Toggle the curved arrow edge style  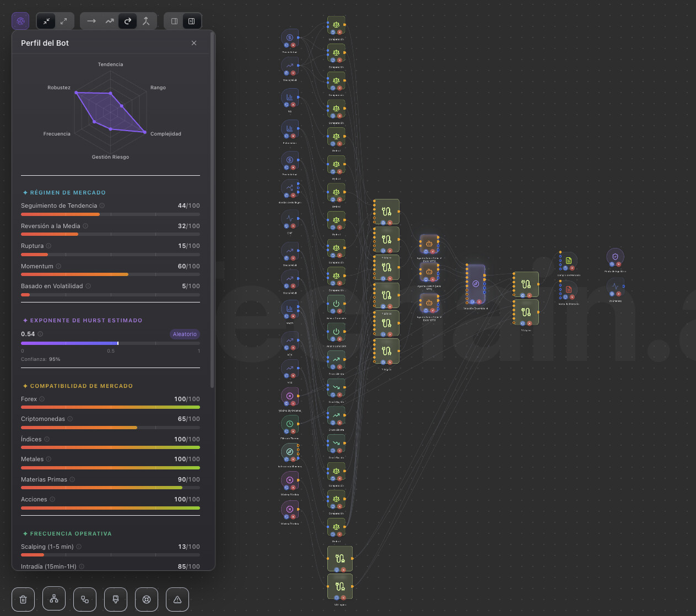pos(128,21)
